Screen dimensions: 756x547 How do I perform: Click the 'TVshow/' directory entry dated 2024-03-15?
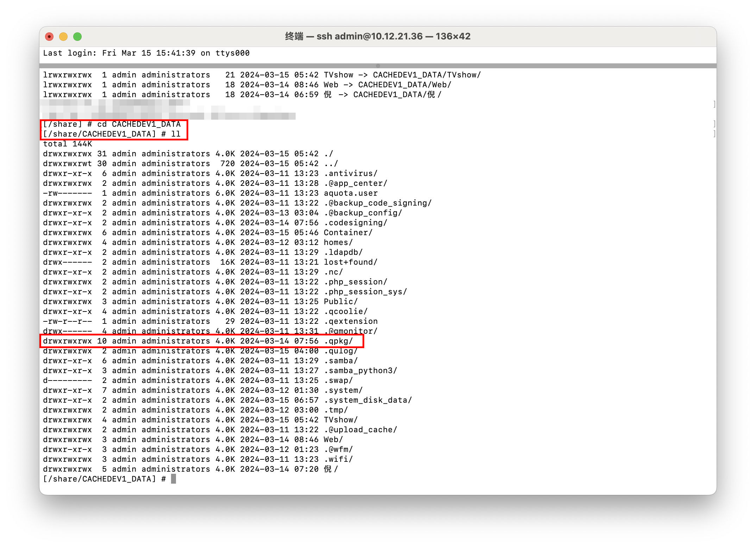[x=341, y=420]
